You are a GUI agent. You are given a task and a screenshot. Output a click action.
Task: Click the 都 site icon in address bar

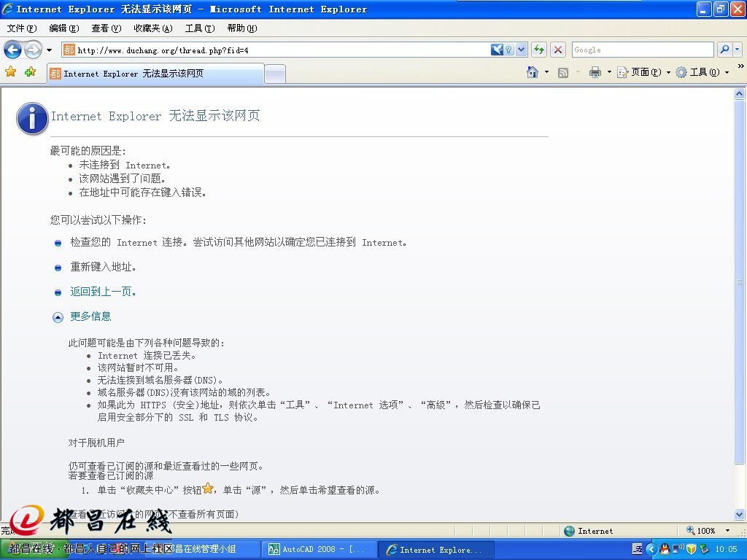pos(69,50)
